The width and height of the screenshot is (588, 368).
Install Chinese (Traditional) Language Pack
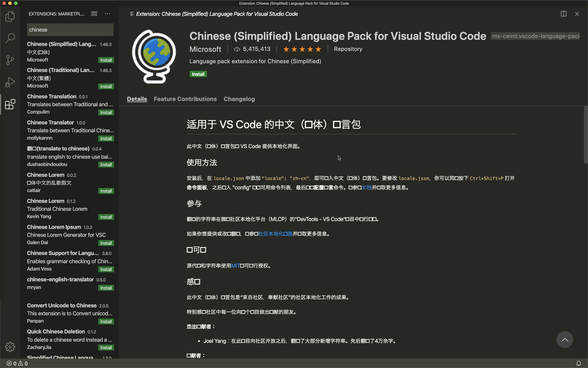pos(106,86)
